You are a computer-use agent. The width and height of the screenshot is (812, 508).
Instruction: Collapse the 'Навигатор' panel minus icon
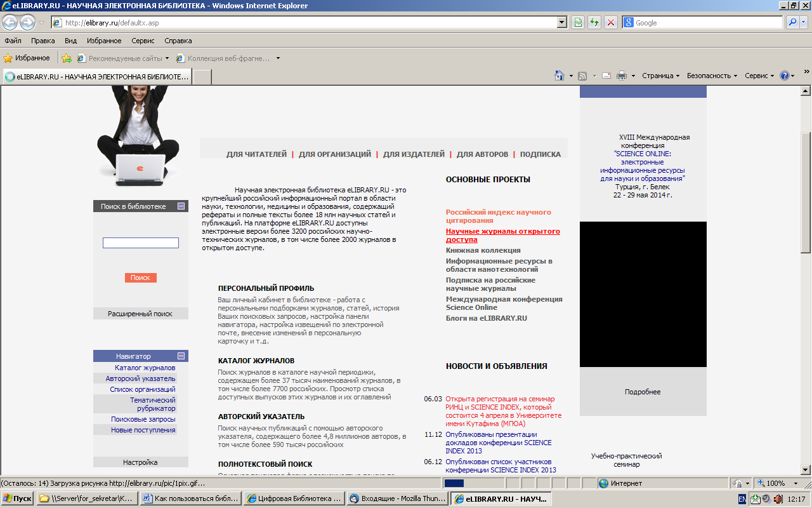click(181, 356)
